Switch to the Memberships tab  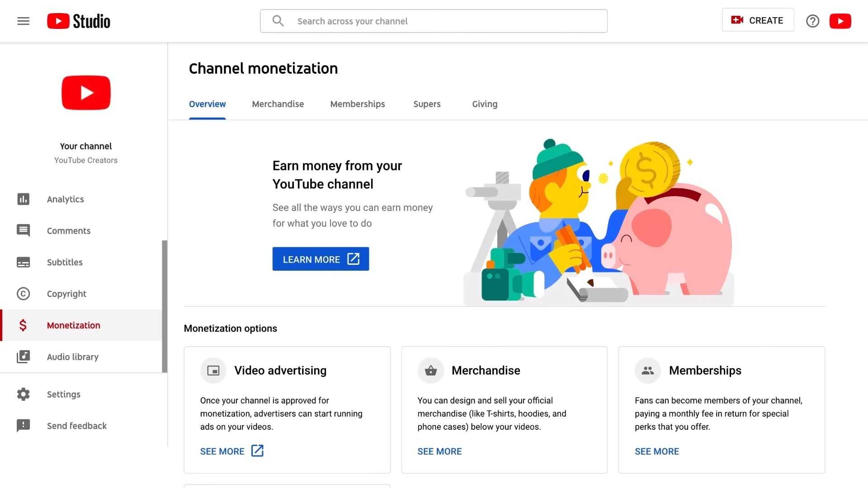[x=357, y=104]
